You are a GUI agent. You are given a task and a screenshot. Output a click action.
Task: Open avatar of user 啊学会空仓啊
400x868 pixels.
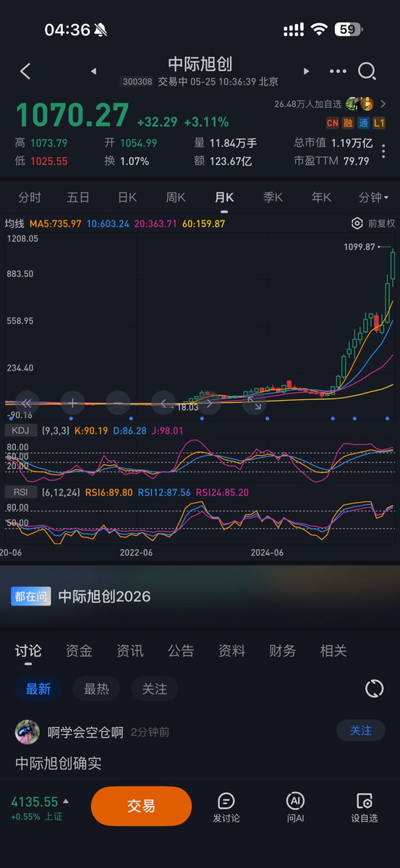27,731
